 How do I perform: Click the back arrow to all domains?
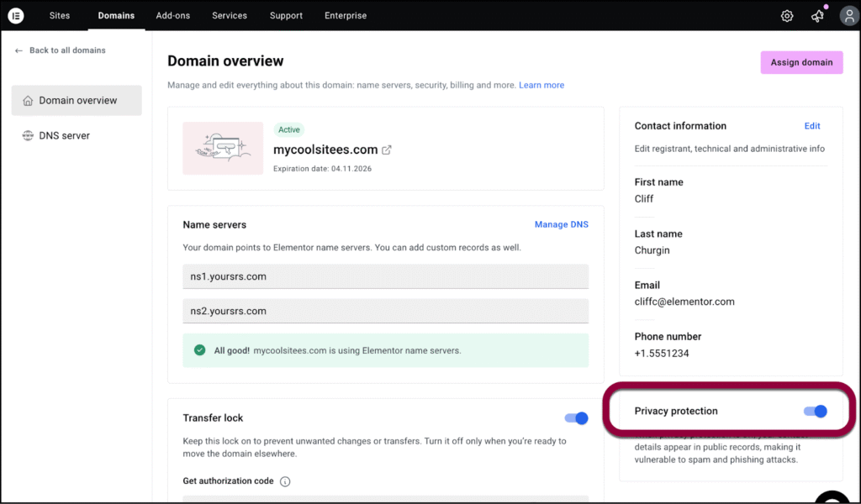(19, 50)
